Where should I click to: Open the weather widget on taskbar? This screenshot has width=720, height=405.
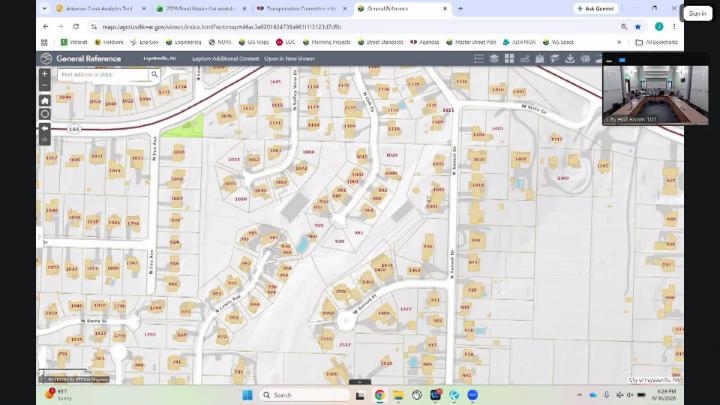point(58,394)
